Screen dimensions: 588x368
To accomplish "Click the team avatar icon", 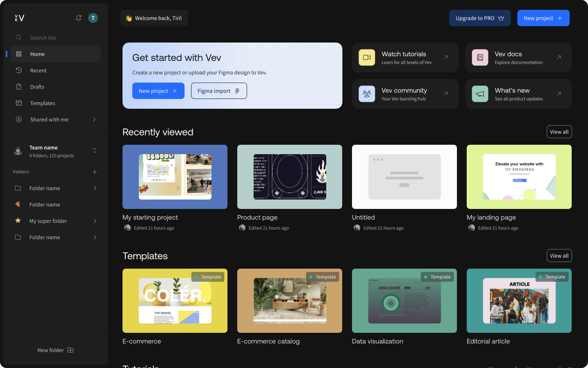I will (18, 151).
